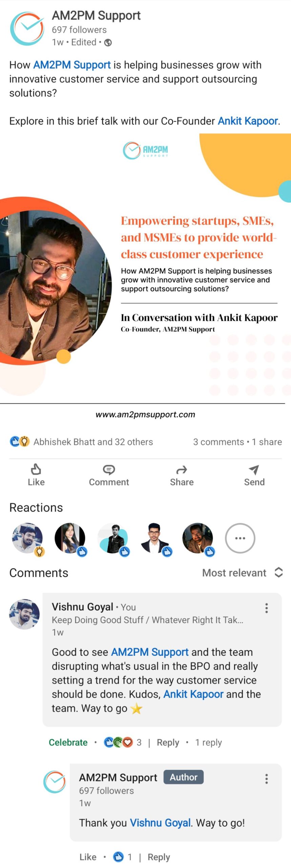Open the Ankit Kapoor mention in the post text
This screenshot has height=868, width=291.
(x=248, y=121)
